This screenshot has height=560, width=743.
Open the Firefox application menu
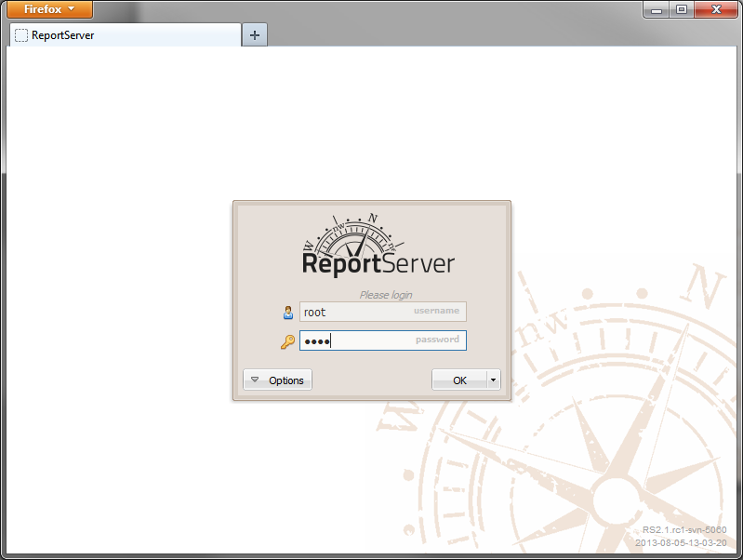click(49, 9)
